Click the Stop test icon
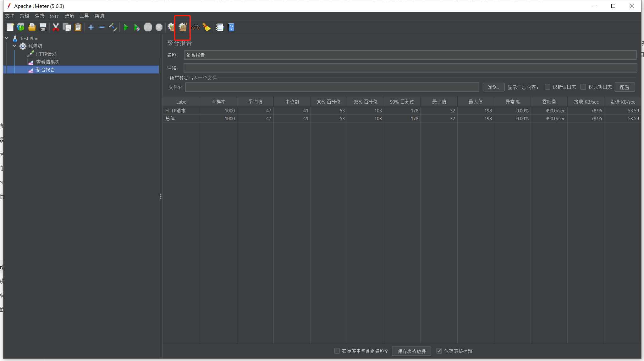Image resolution: width=644 pixels, height=361 pixels. 148,27
